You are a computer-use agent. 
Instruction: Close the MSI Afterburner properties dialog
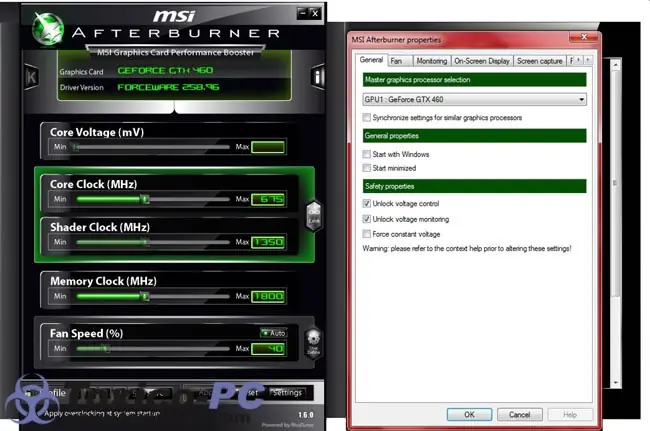[x=584, y=37]
